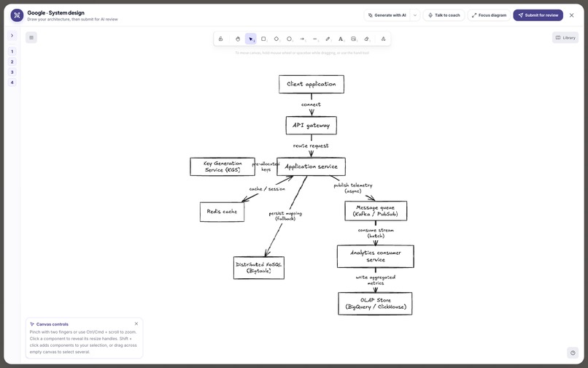The image size is (588, 368).
Task: Click Talk to coach button
Action: click(x=444, y=15)
